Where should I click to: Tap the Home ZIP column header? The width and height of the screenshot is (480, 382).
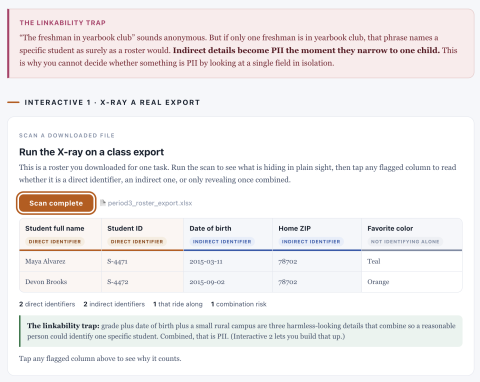(317, 234)
